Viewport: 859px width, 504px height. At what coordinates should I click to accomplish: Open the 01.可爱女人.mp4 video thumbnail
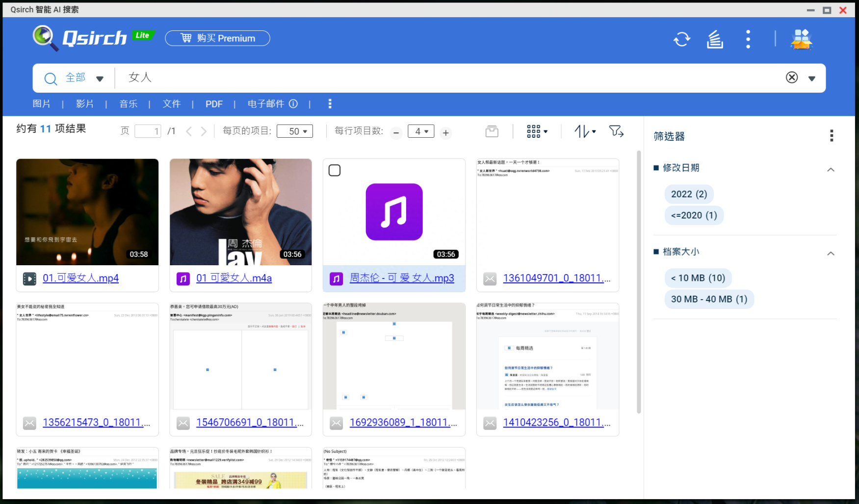[x=87, y=212]
